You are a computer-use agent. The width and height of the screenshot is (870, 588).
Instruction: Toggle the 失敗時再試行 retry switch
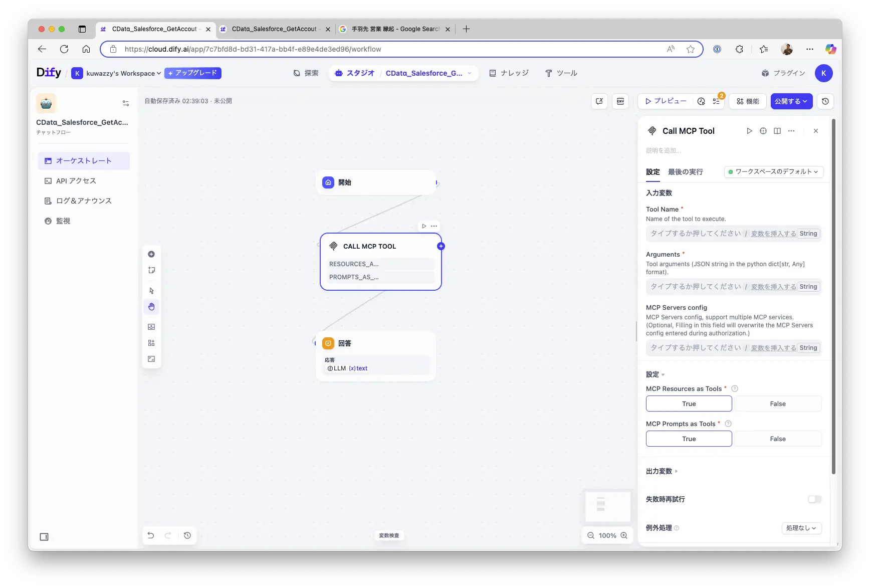click(815, 499)
